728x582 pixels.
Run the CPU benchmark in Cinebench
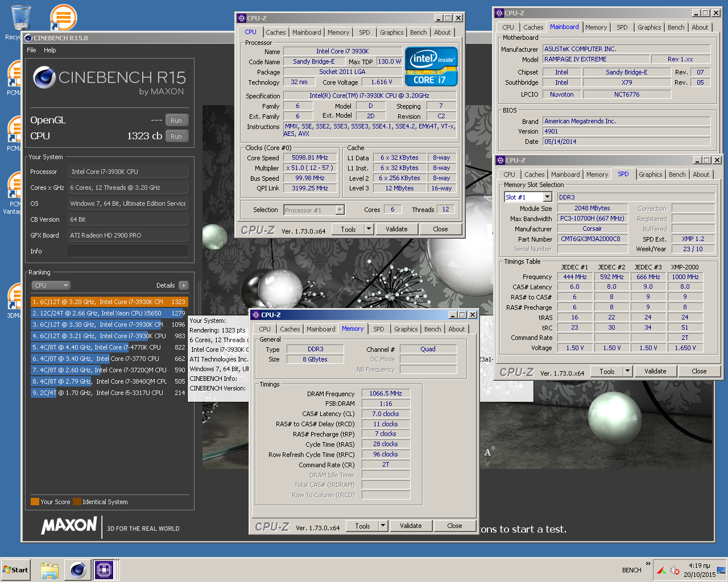click(176, 136)
